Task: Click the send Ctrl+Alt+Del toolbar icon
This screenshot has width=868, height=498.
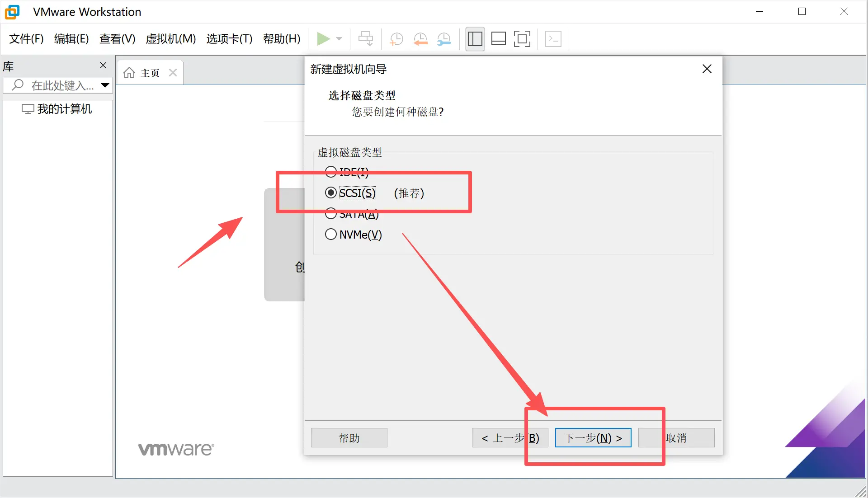Action: tap(366, 39)
